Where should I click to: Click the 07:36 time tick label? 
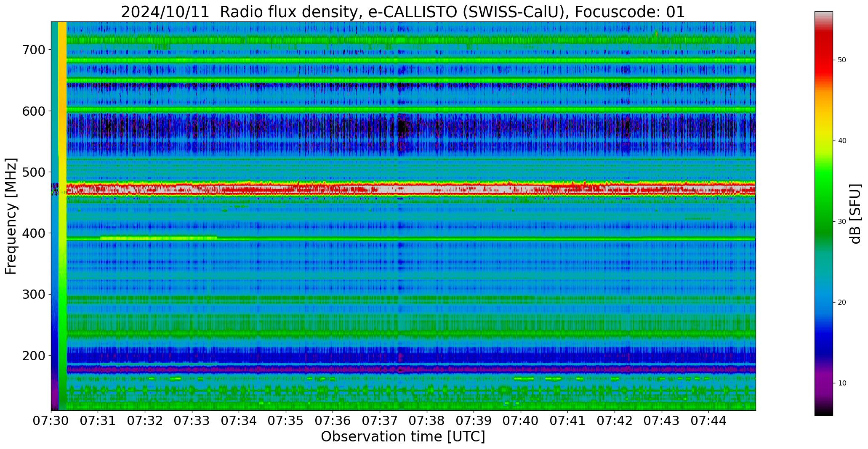click(x=333, y=420)
